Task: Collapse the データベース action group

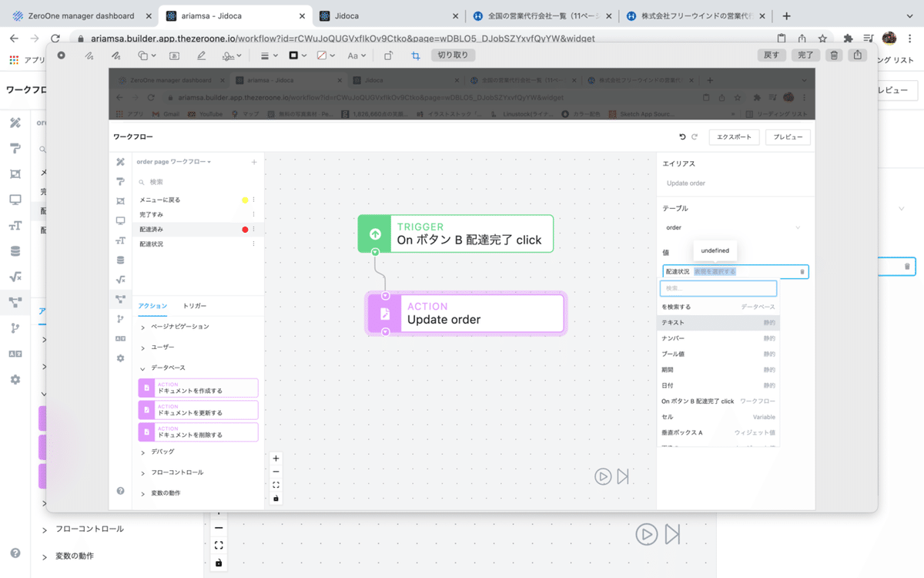Action: pyautogui.click(x=163, y=368)
